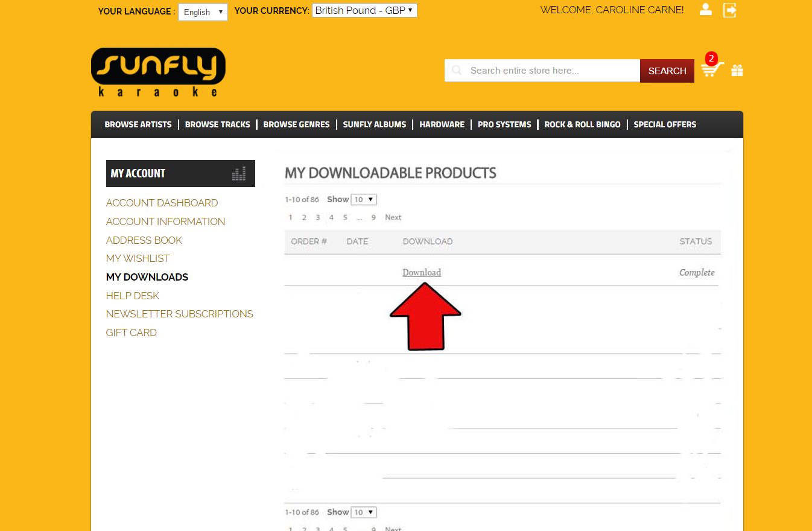
Task: Open the shopping cart icon
Action: point(712,69)
